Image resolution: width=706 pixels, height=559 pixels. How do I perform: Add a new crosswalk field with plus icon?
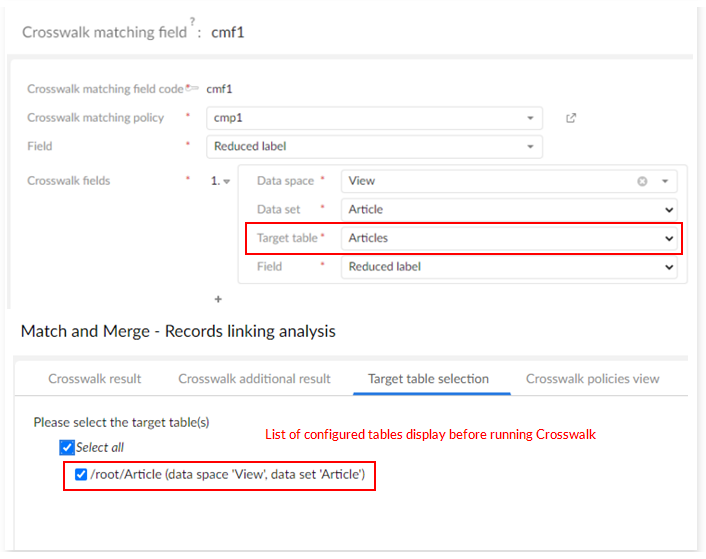pyautogui.click(x=218, y=298)
